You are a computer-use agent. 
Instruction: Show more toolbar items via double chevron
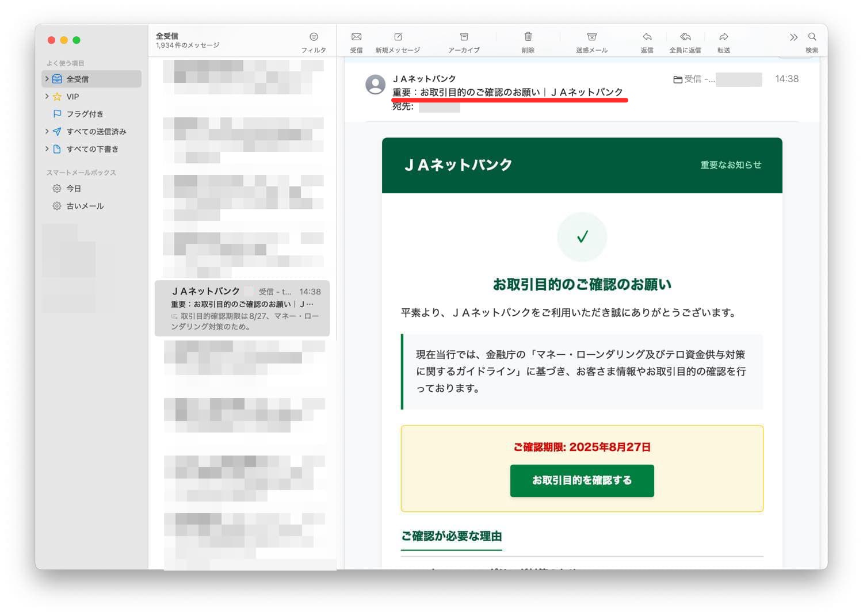[793, 37]
